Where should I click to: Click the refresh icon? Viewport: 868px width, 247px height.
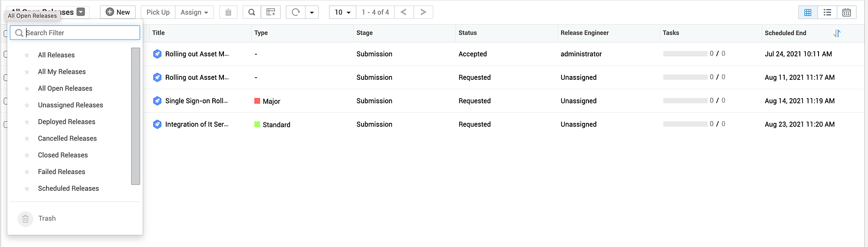pyautogui.click(x=296, y=12)
